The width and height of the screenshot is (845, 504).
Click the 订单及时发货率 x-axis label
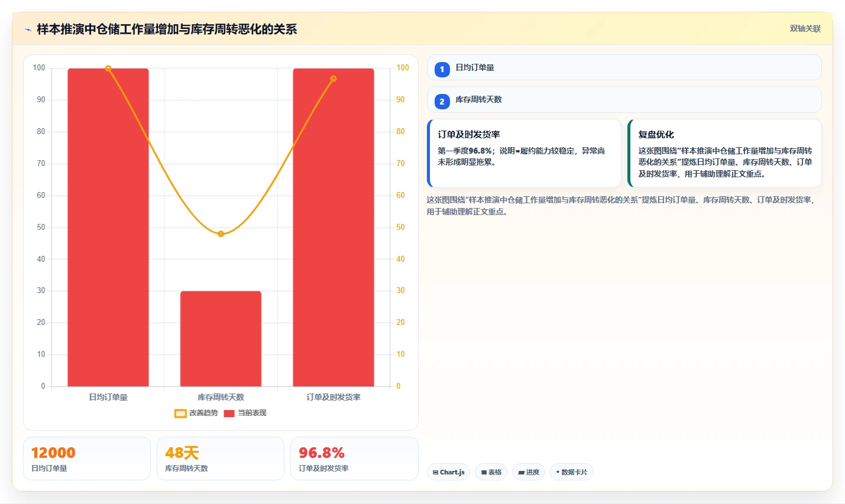point(334,397)
